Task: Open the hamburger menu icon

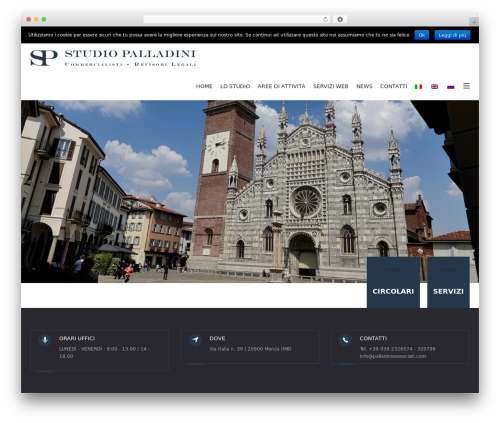Action: 467,86
